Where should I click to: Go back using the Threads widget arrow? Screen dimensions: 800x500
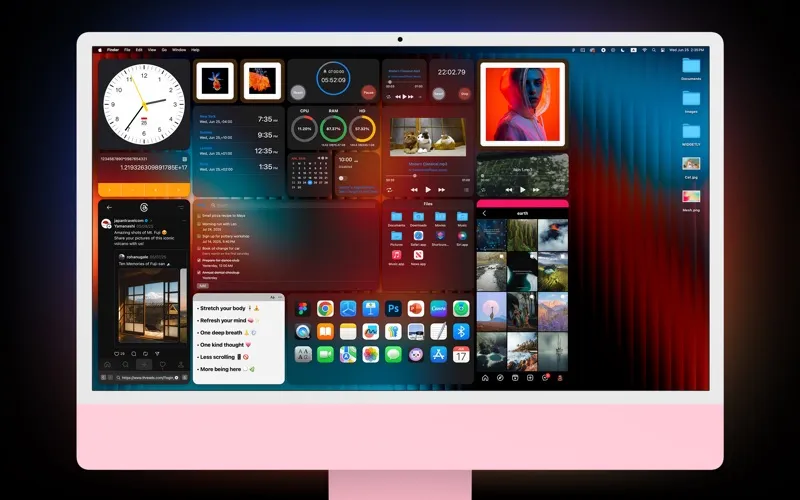[109, 208]
